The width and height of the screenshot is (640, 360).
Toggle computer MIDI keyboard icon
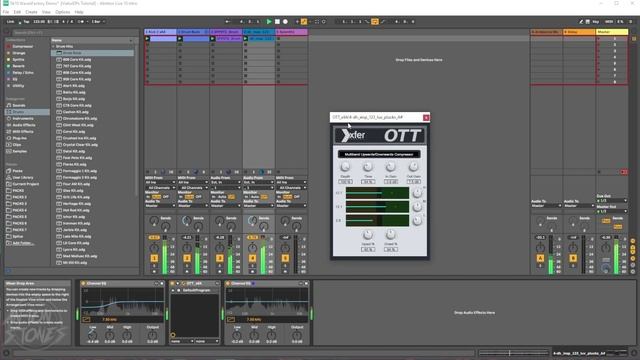(587, 22)
